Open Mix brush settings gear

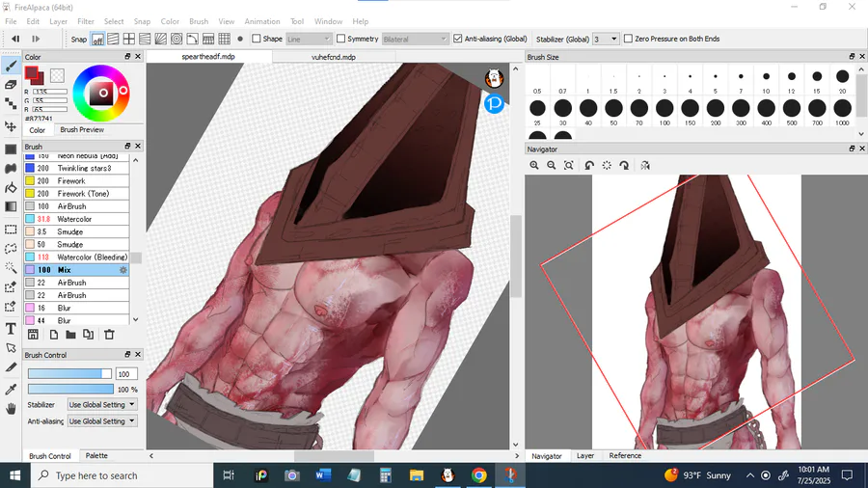pos(123,270)
